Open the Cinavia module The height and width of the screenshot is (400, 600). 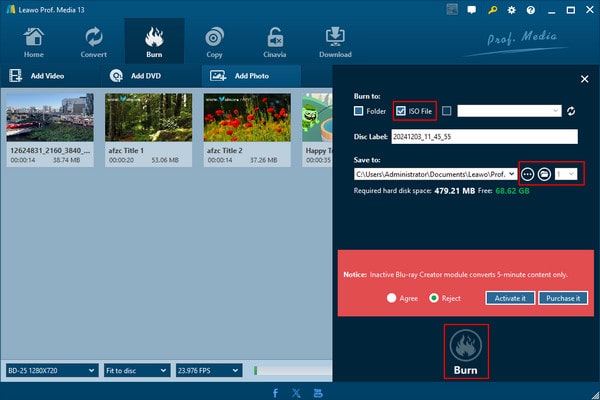click(275, 41)
